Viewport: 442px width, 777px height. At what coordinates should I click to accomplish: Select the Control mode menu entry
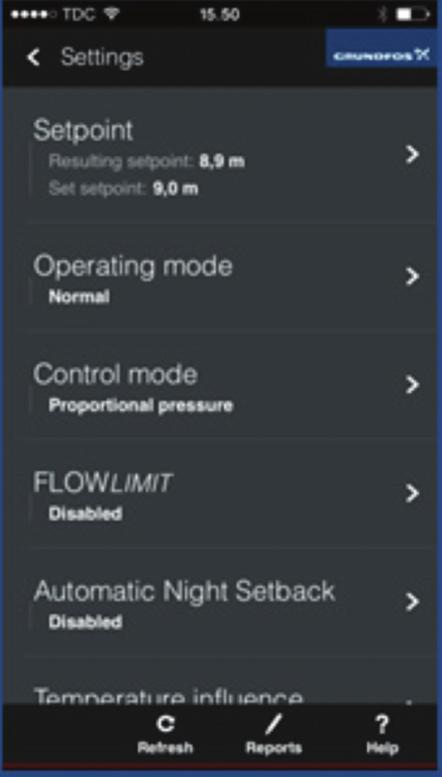[221, 385]
